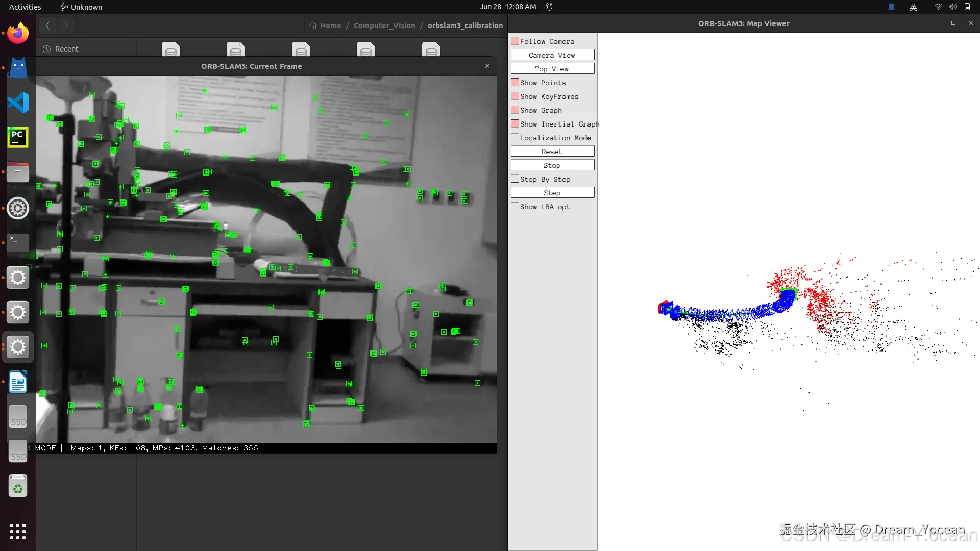Open the Activities overview
The image size is (980, 551).
click(25, 7)
